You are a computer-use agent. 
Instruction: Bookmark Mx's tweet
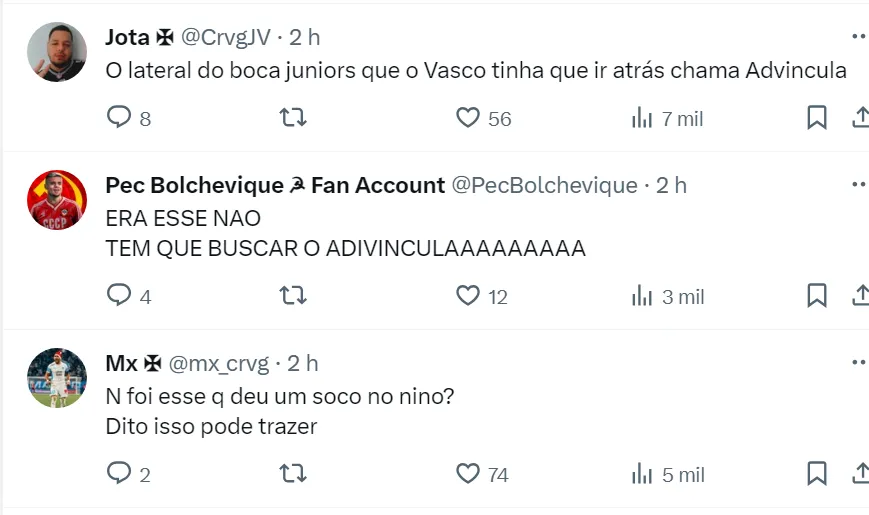817,474
